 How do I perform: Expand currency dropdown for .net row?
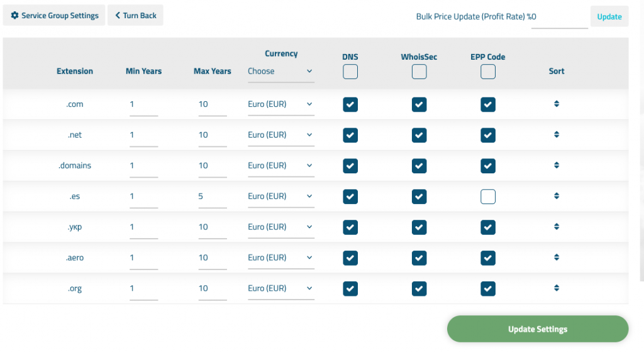tap(280, 135)
